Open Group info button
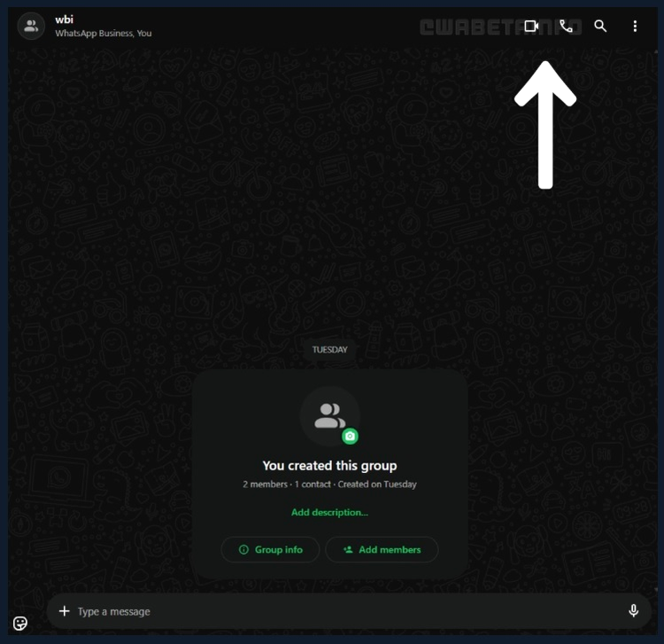 click(x=270, y=549)
